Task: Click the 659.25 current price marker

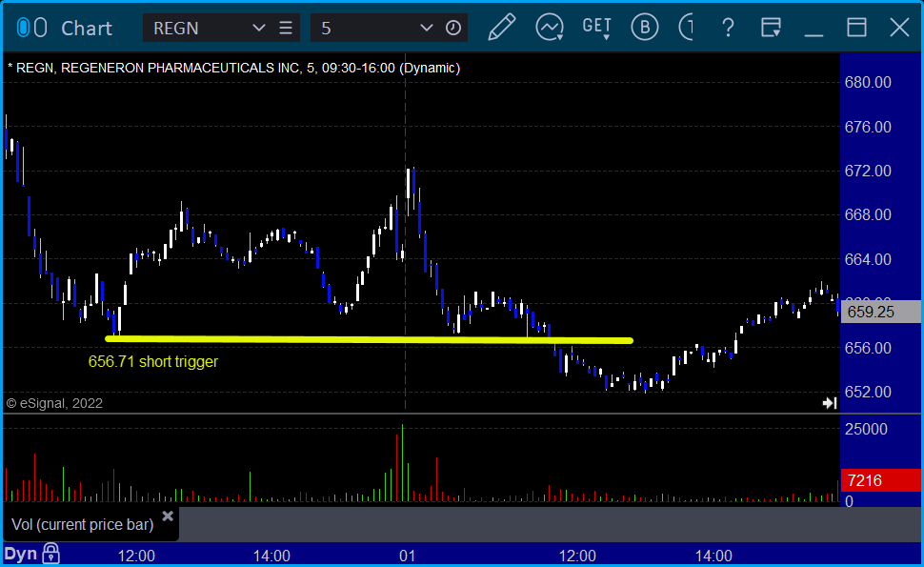Action: point(880,312)
